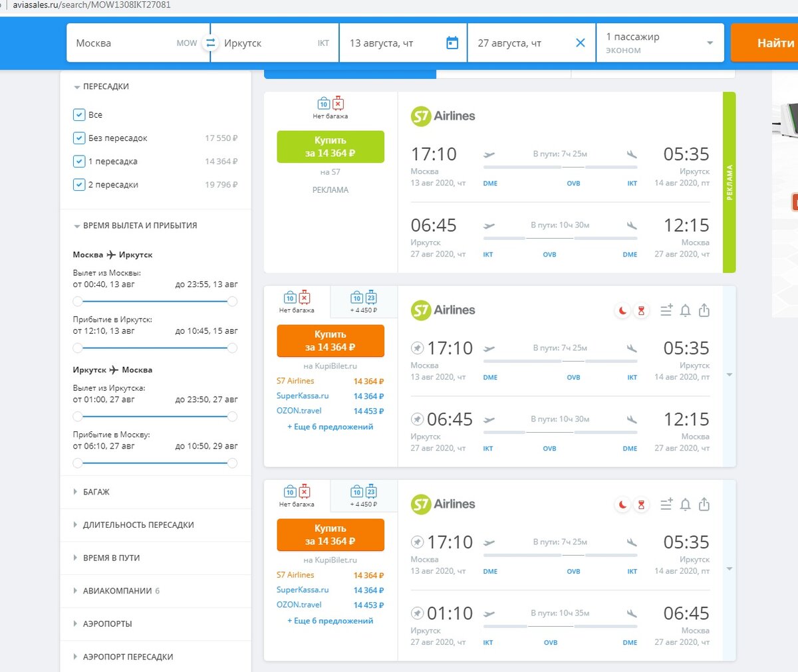The width and height of the screenshot is (798, 672).
Task: Click the browser address bar URL
Action: coord(92,5)
